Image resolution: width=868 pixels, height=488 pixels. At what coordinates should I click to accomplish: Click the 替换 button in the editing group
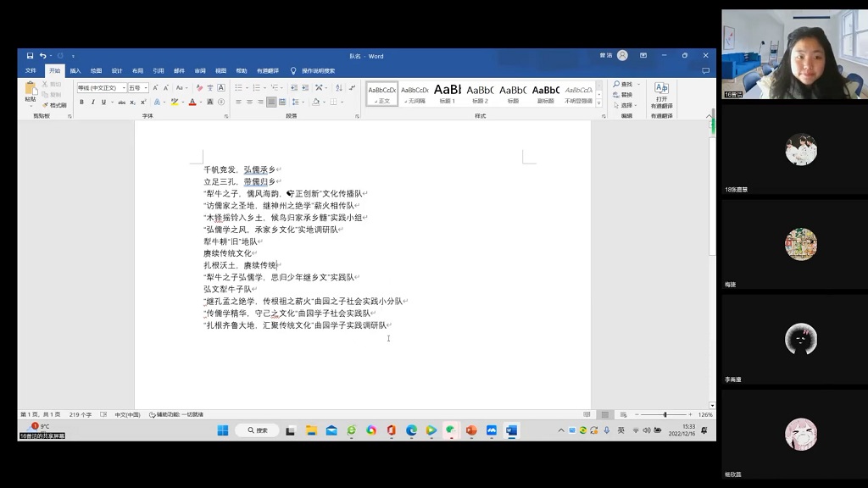click(626, 95)
